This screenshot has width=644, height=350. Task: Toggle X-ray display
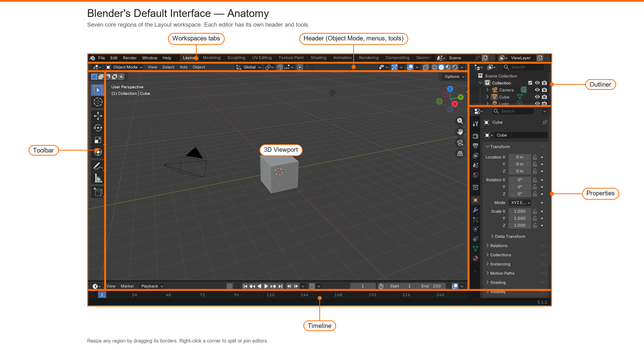click(x=426, y=67)
